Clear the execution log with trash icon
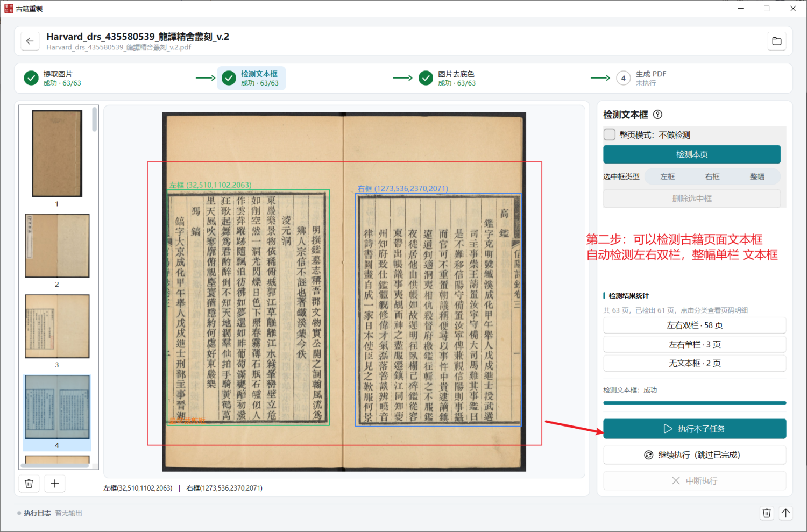The width and height of the screenshot is (807, 532). [767, 513]
